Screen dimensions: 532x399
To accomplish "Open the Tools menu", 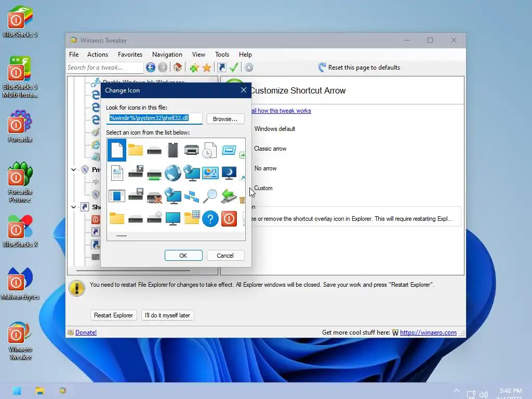I will click(x=222, y=55).
